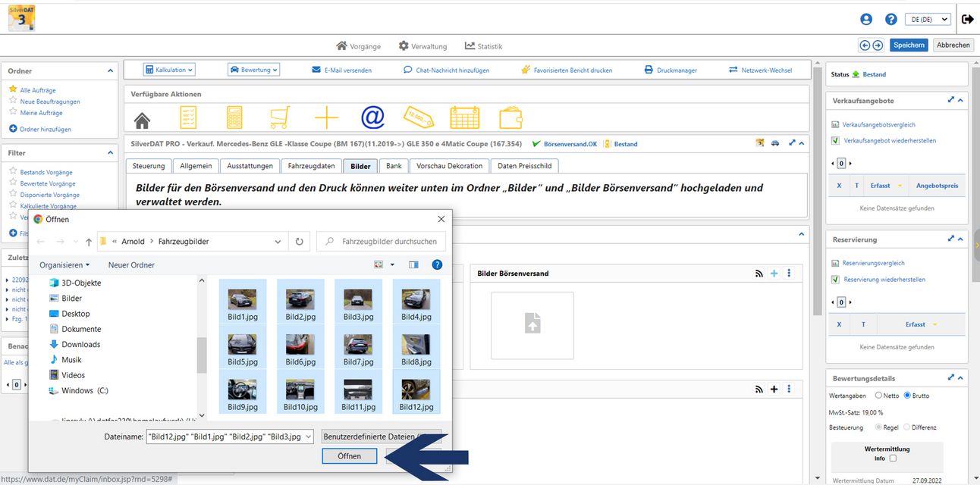This screenshot has width=980, height=485.
Task: Open the user profile icon
Action: [x=866, y=20]
